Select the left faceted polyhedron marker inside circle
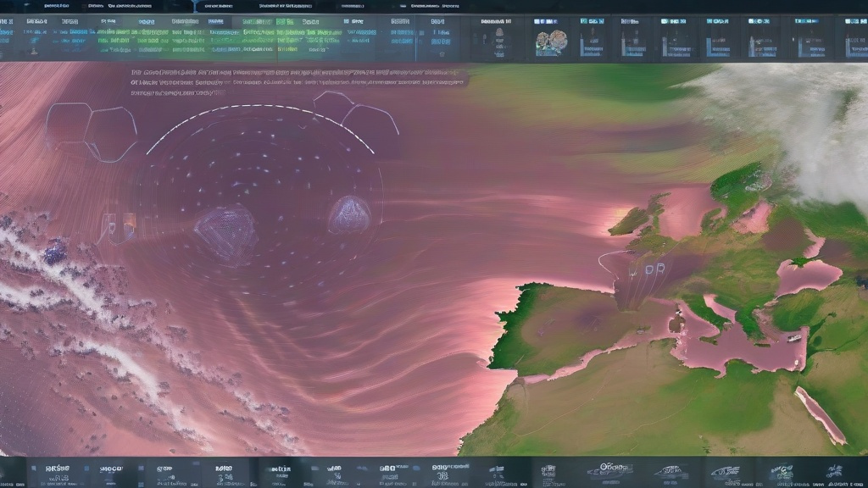This screenshot has width=868, height=488. (225, 234)
